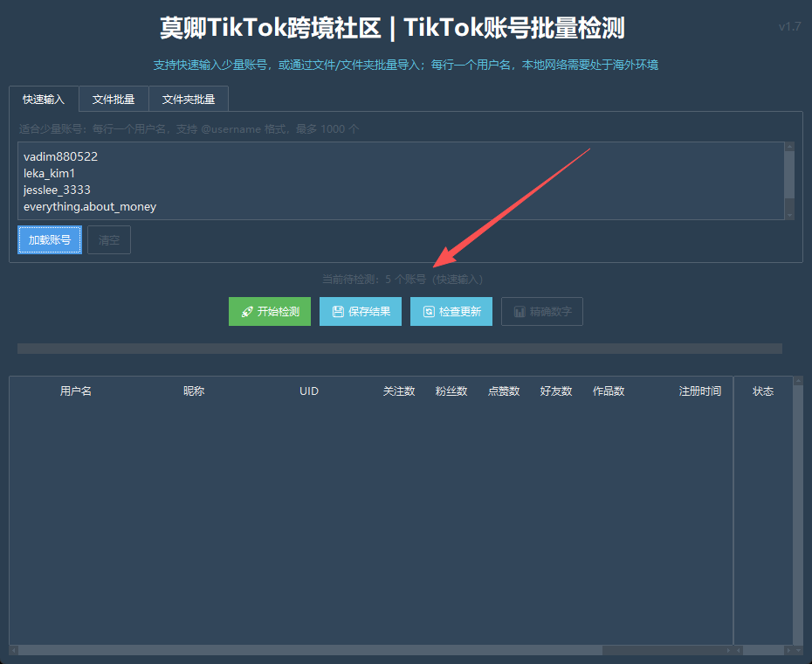This screenshot has width=812, height=664.
Task: Click the v1.7 version label
Action: tap(789, 26)
